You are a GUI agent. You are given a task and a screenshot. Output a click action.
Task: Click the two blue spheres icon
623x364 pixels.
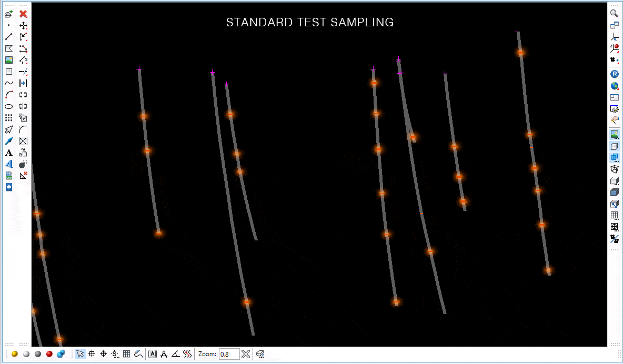[61, 353]
